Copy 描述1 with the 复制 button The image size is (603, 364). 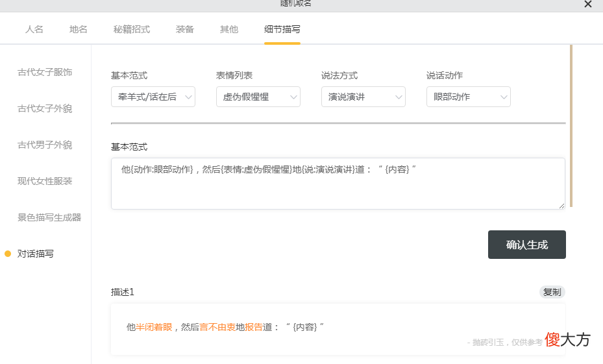(552, 292)
